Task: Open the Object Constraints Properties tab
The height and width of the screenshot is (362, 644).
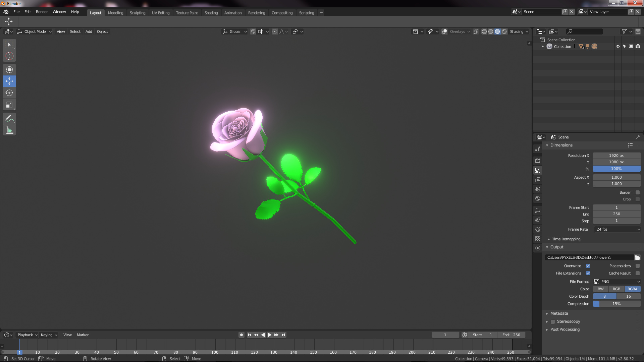Action: point(538,220)
